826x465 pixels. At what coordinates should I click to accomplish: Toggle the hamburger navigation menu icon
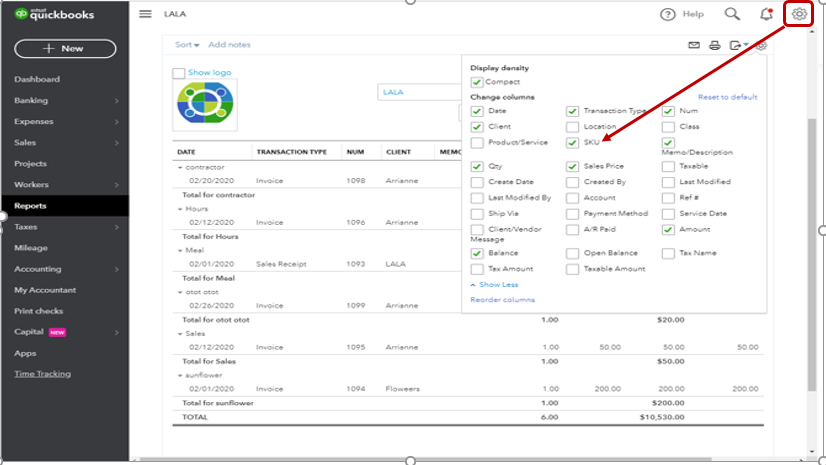[x=145, y=14]
